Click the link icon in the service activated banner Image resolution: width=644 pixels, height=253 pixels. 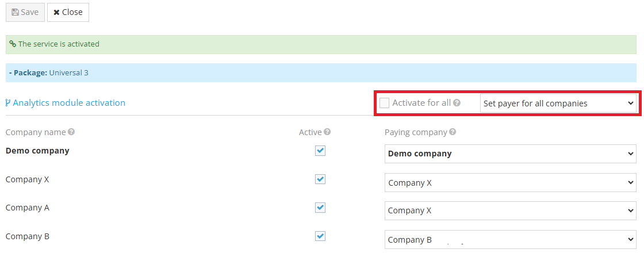coord(13,44)
